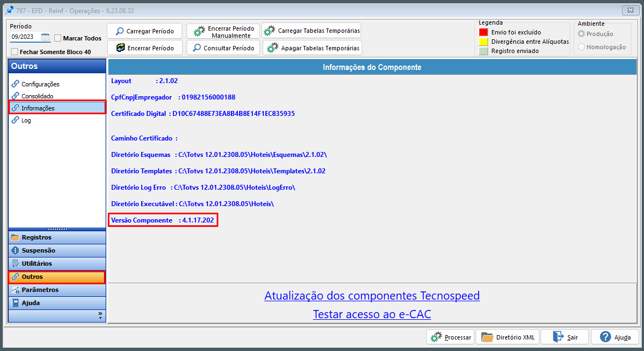Click the magnifier icon on Carregar Período
The height and width of the screenshot is (351, 644).
tap(119, 31)
